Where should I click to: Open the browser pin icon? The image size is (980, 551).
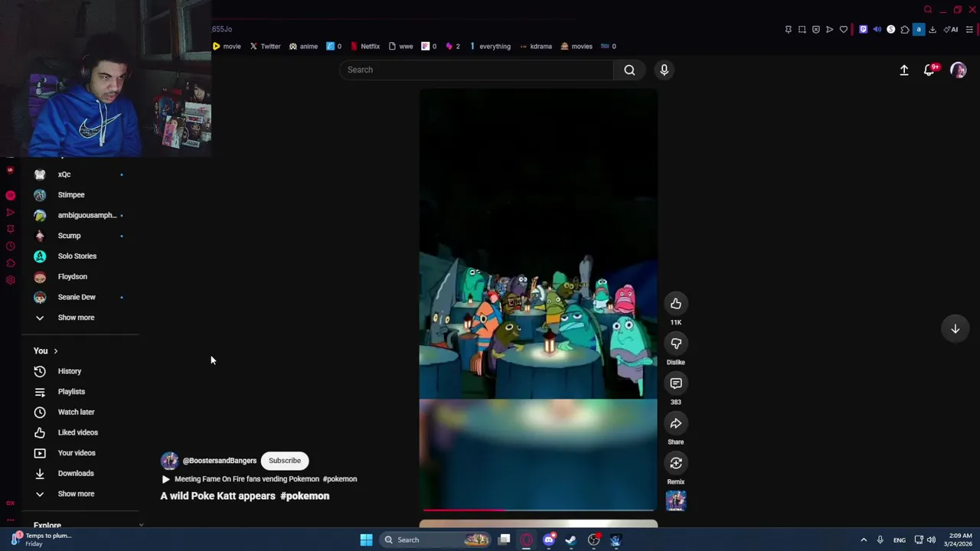[x=789, y=29]
